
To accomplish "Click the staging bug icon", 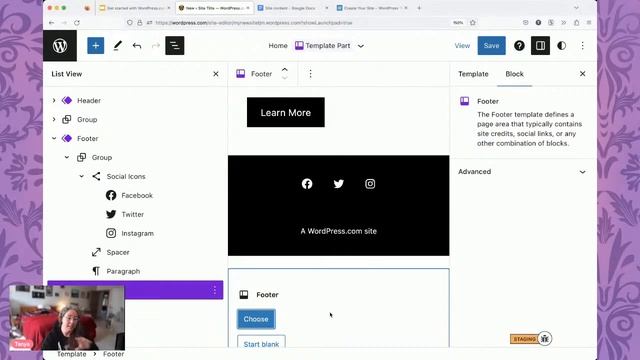I will pos(545,338).
